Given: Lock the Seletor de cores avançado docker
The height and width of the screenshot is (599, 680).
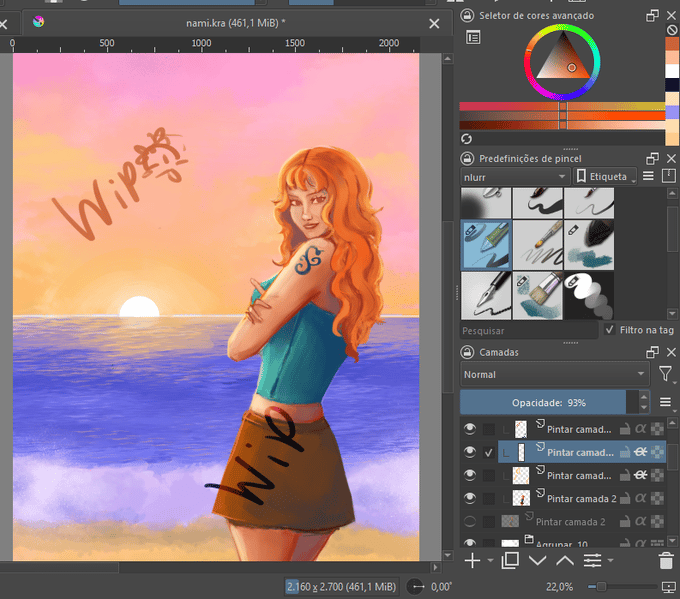Looking at the screenshot, I should (467, 16).
